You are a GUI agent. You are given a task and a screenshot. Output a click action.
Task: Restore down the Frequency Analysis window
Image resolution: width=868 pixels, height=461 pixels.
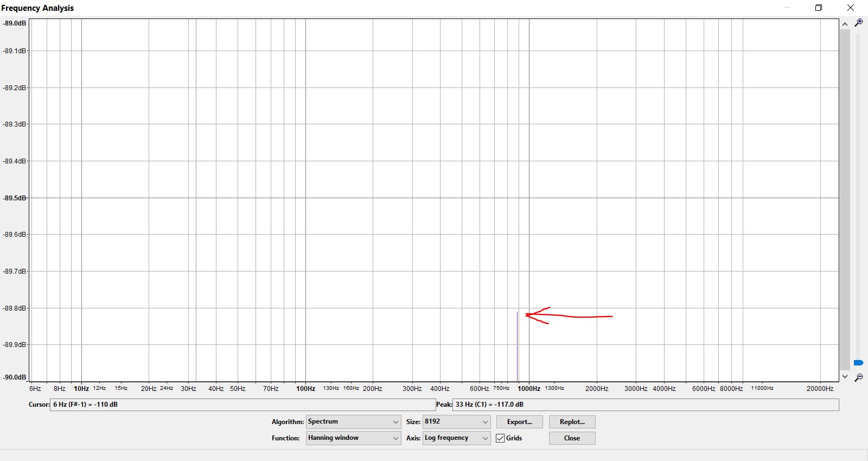click(x=819, y=8)
